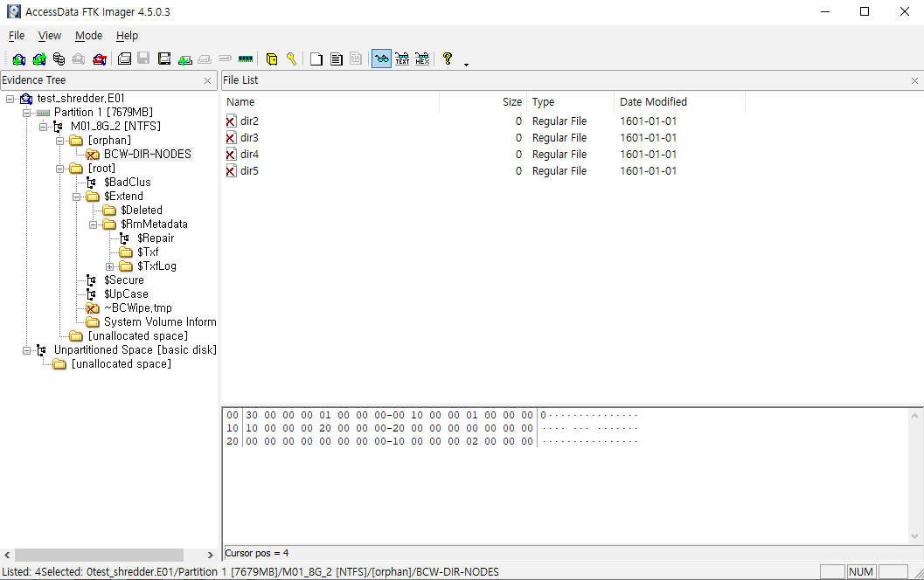Collapse the Partition 1 [7679MB] node

click(x=26, y=113)
